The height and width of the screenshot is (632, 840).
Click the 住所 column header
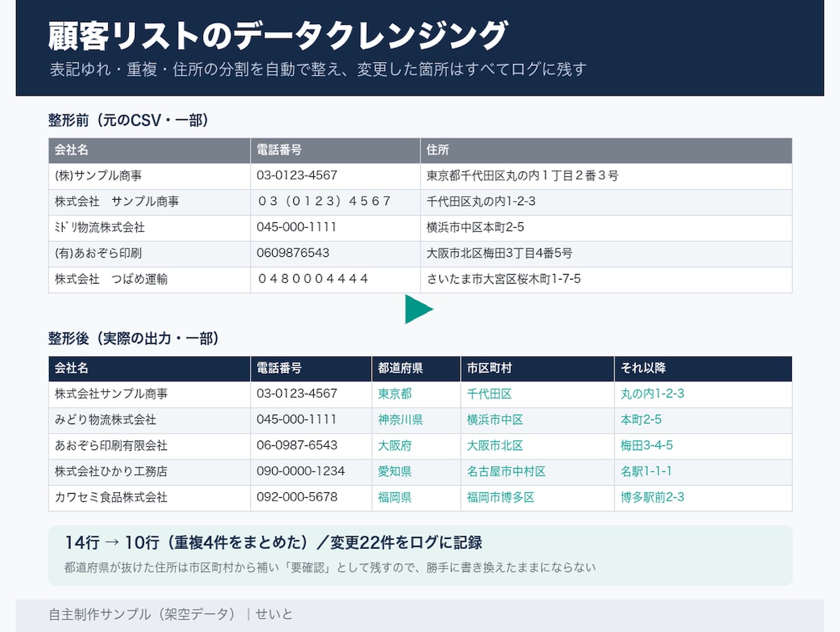(x=606, y=150)
